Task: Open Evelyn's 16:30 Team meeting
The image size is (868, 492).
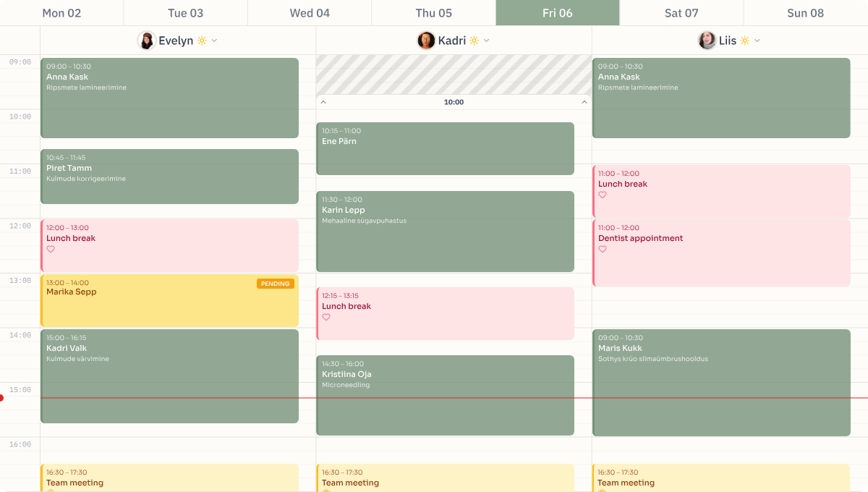Action: (x=169, y=478)
